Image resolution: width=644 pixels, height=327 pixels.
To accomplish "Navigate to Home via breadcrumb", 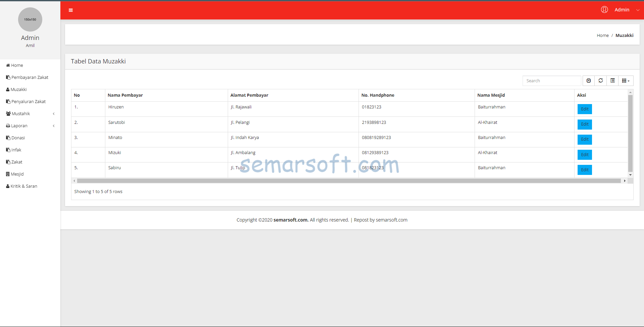I will 602,35.
